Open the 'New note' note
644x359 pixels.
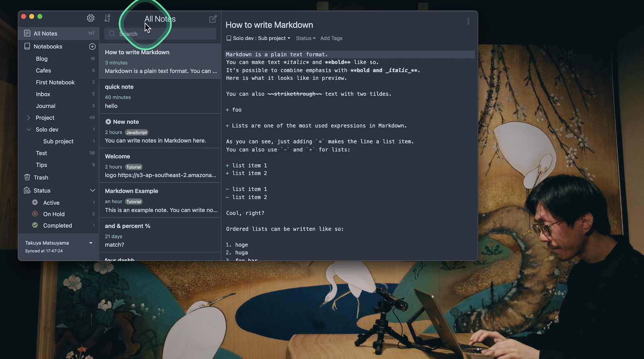(x=160, y=131)
